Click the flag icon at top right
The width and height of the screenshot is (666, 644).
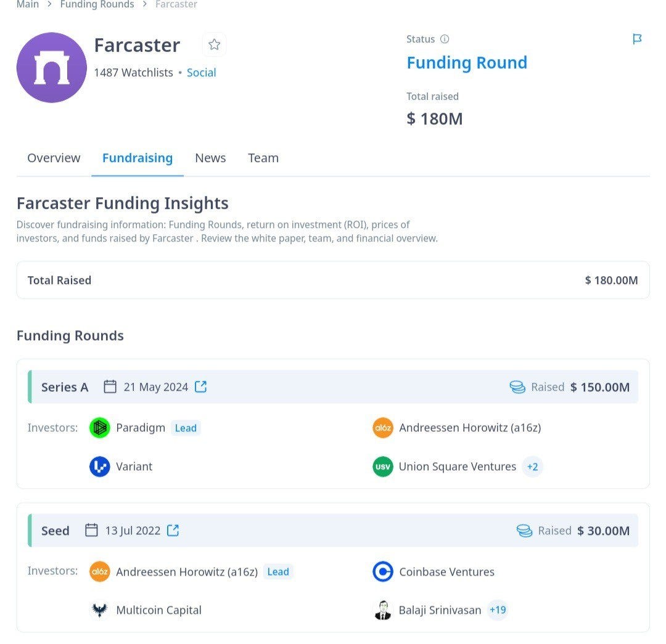coord(637,39)
